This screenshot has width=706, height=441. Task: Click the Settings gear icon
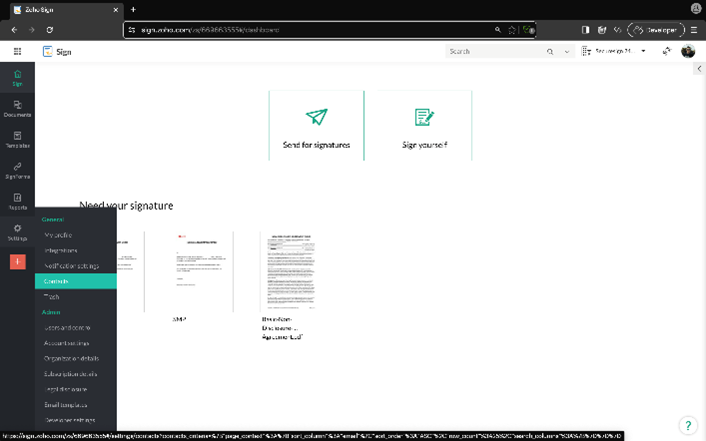point(17,232)
